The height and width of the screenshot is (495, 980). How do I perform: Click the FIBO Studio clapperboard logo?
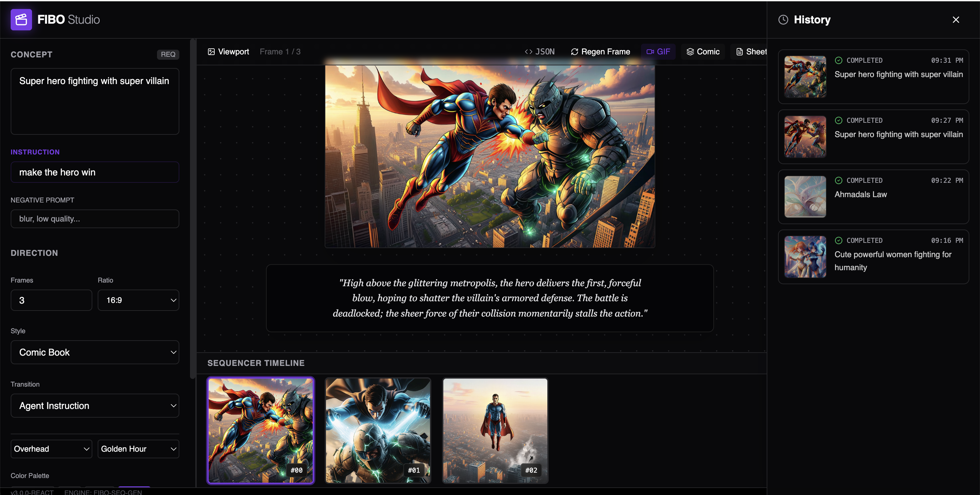pos(21,19)
